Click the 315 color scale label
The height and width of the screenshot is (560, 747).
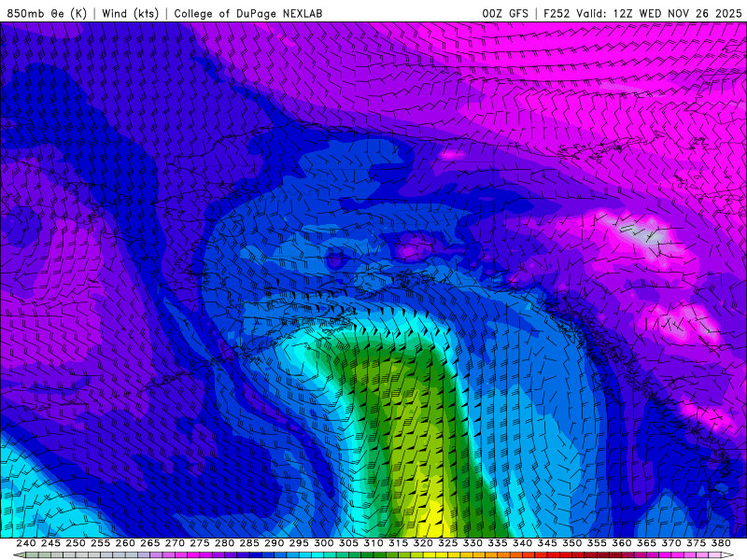(x=398, y=543)
